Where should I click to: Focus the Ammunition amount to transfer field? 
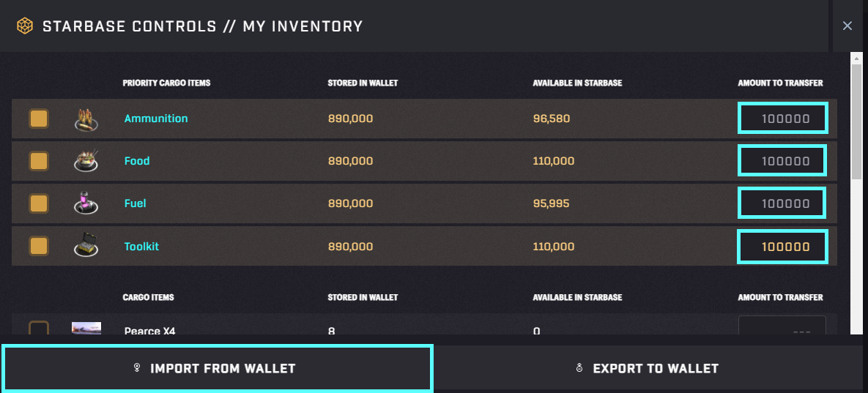(783, 119)
